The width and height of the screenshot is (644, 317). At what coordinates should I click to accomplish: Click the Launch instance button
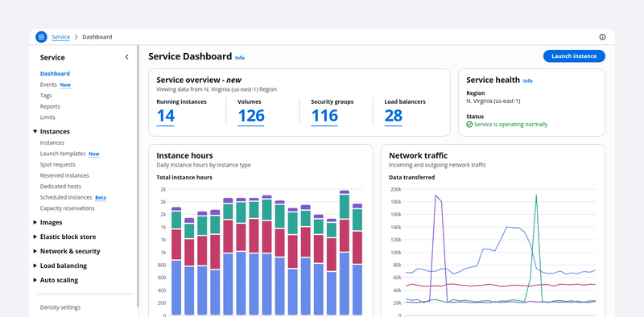574,56
